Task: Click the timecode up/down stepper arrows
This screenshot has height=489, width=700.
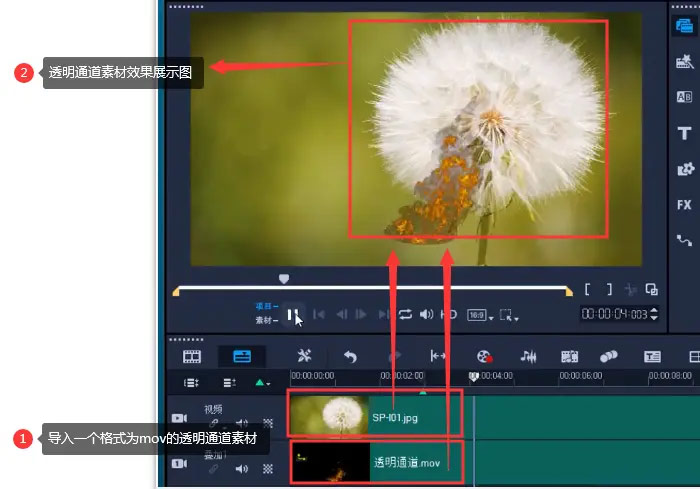Action: [x=654, y=314]
